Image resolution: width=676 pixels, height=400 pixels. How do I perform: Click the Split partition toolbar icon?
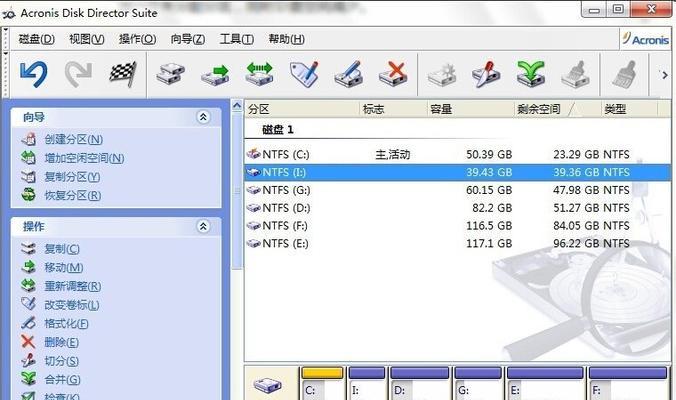486,74
